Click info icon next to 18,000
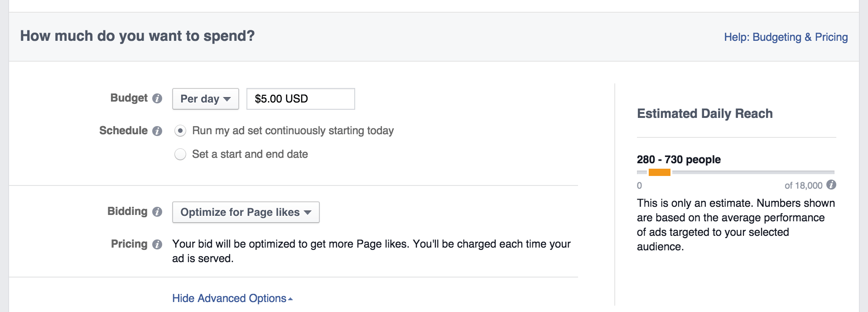The height and width of the screenshot is (312, 868). point(831,185)
